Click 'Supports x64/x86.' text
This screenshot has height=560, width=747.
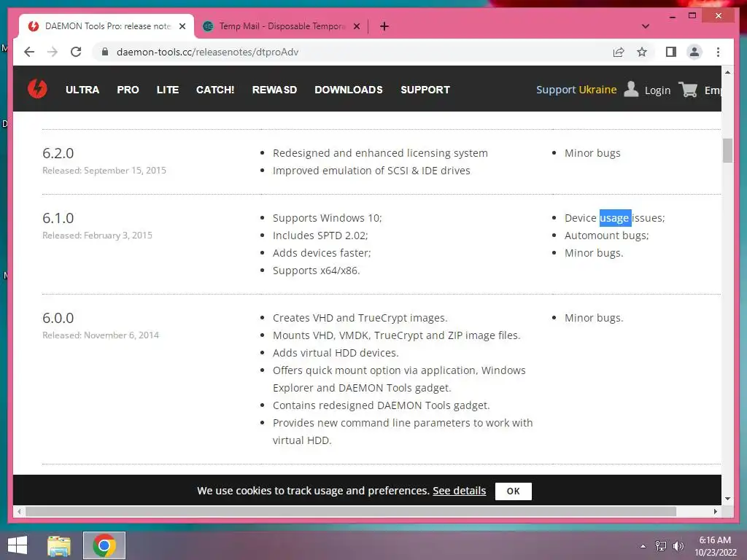click(x=317, y=271)
